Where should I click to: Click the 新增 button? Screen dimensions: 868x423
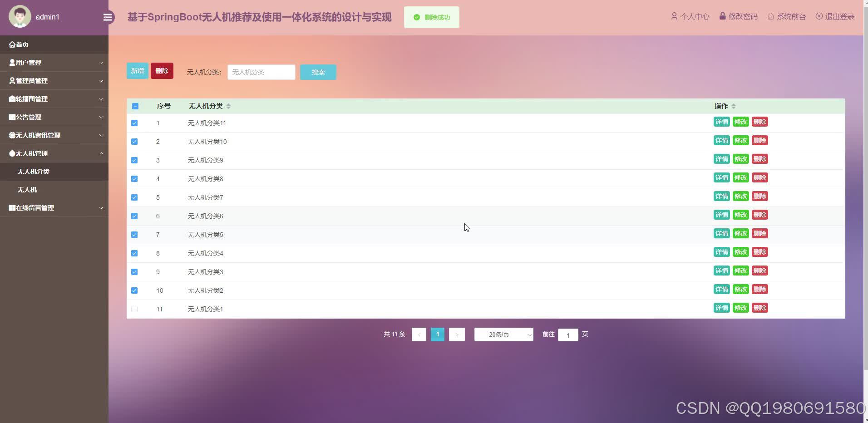(138, 71)
